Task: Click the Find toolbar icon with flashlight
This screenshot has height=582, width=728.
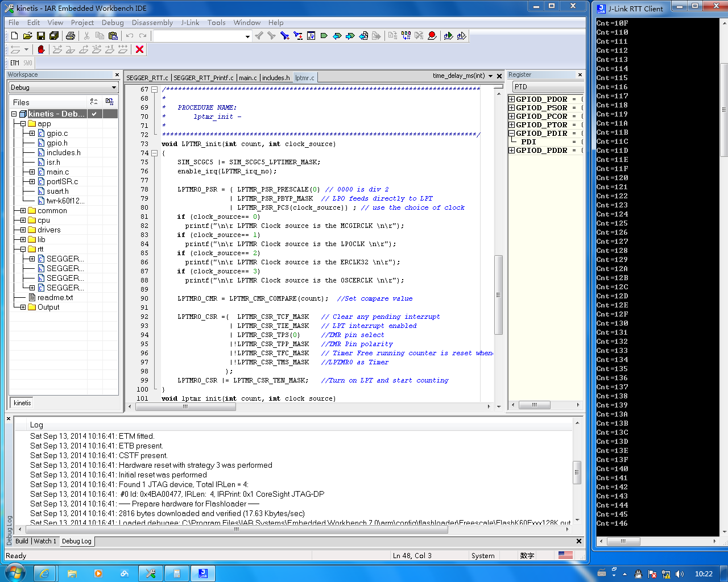Action: pyautogui.click(x=285, y=36)
